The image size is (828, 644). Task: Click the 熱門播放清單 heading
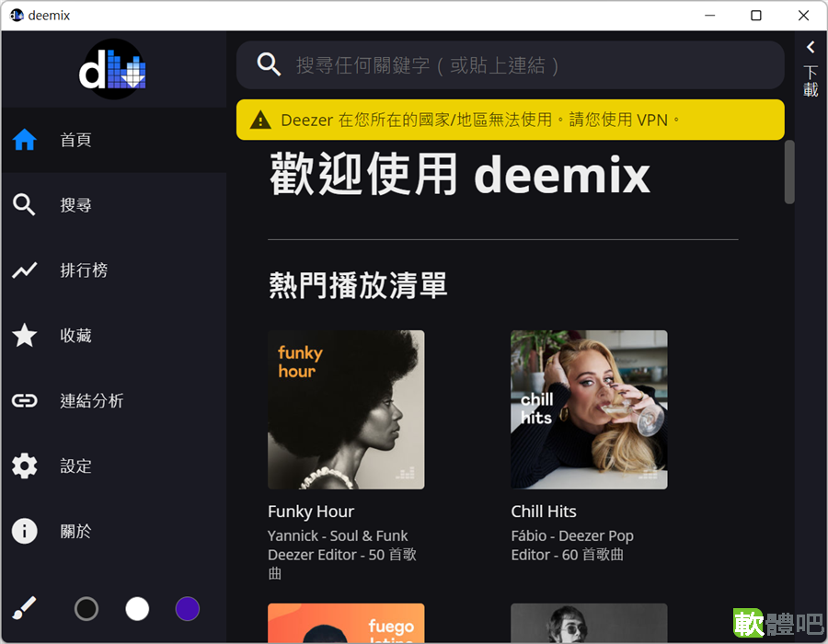(358, 285)
